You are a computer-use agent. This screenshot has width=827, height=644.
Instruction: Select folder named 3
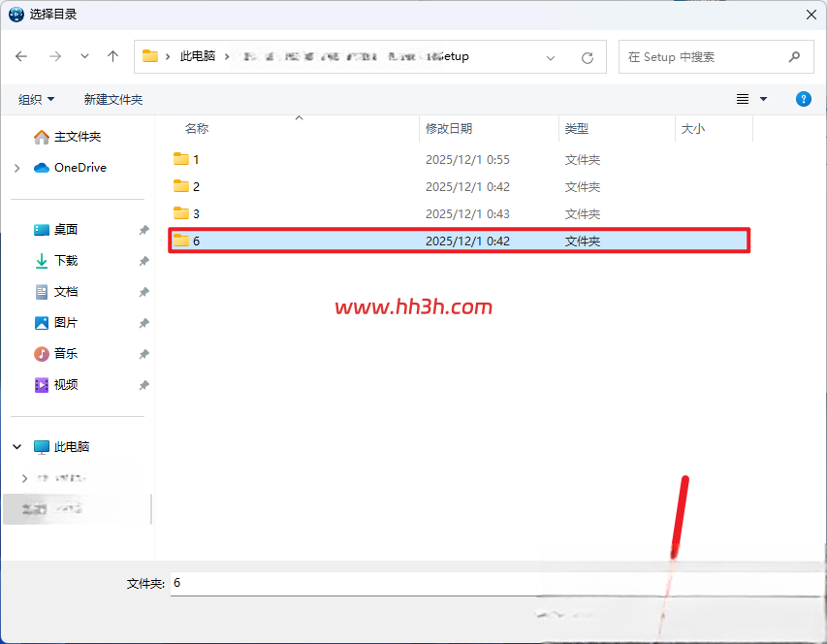point(459,213)
